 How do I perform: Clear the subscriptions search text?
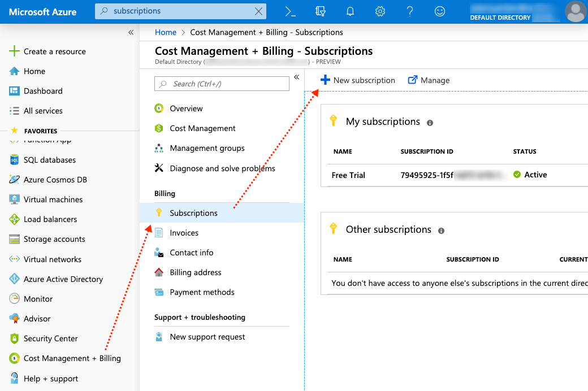(259, 11)
